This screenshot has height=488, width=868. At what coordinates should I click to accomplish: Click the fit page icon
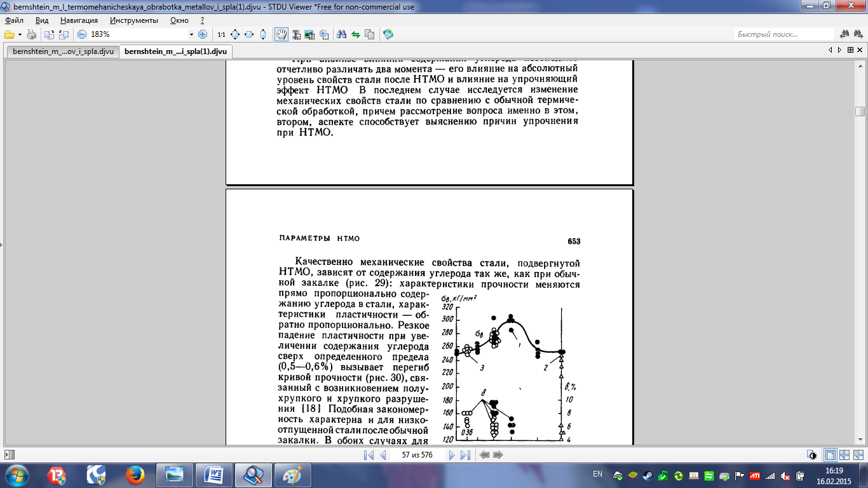[235, 34]
